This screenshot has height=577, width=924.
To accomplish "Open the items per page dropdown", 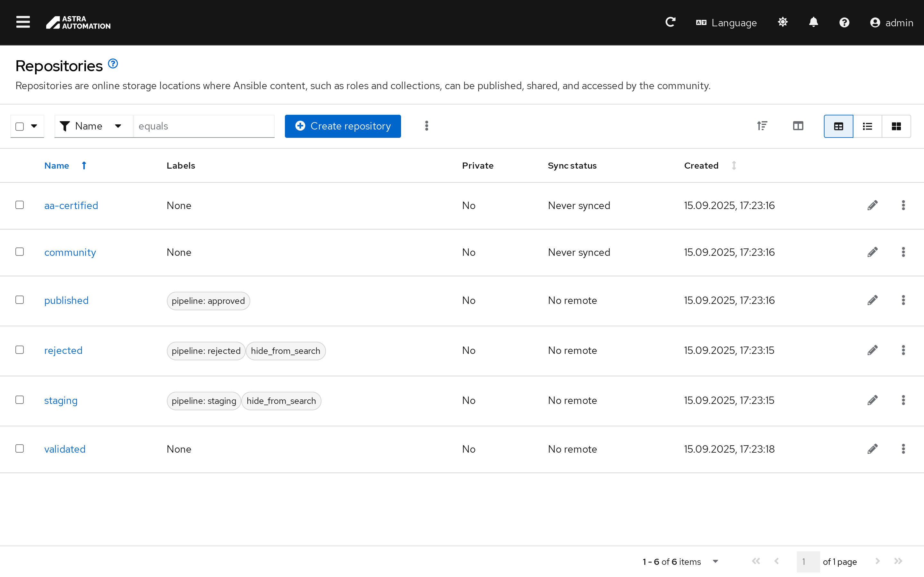I will point(715,561).
